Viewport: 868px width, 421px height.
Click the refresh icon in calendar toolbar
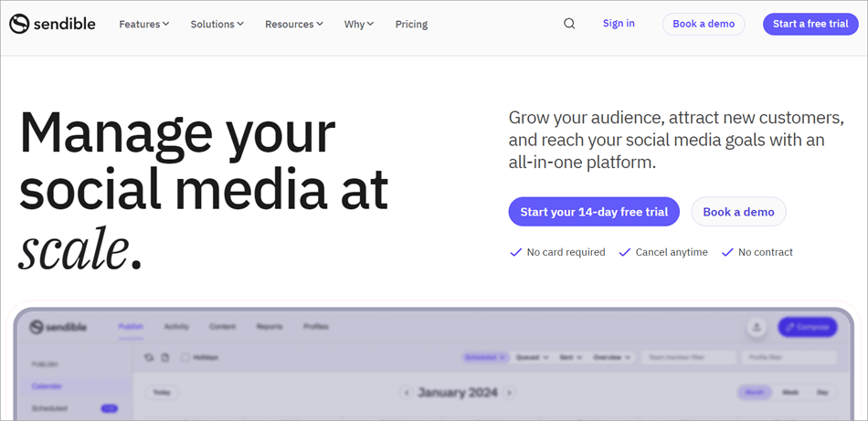150,357
